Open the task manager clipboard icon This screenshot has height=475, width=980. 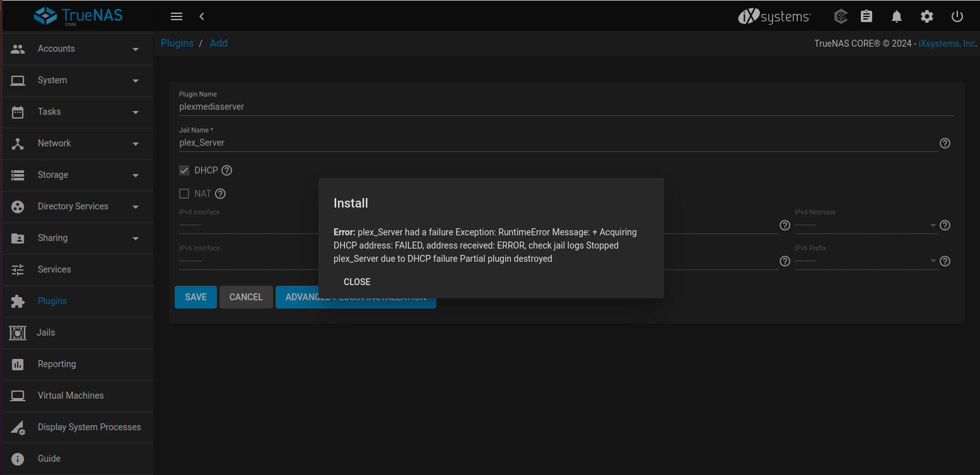tap(866, 16)
